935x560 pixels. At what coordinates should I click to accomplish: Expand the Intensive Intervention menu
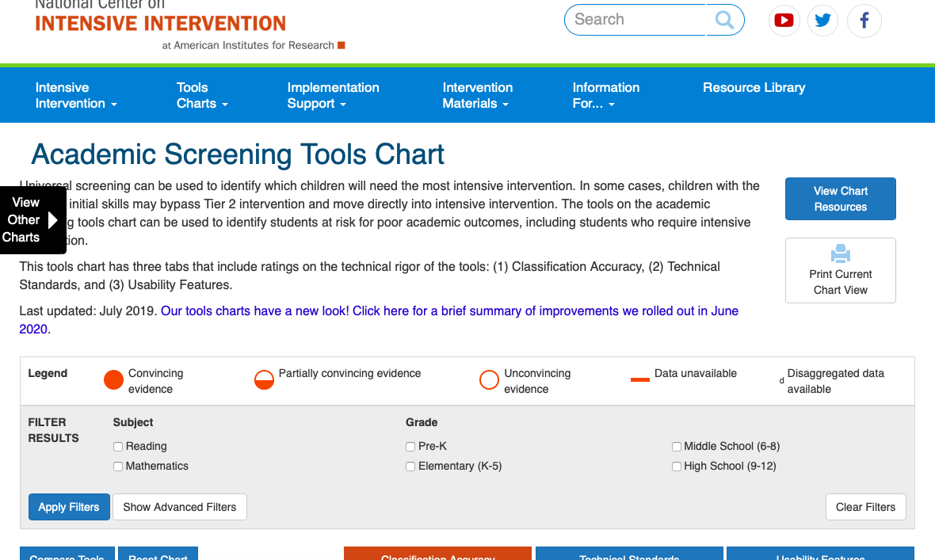pyautogui.click(x=76, y=95)
